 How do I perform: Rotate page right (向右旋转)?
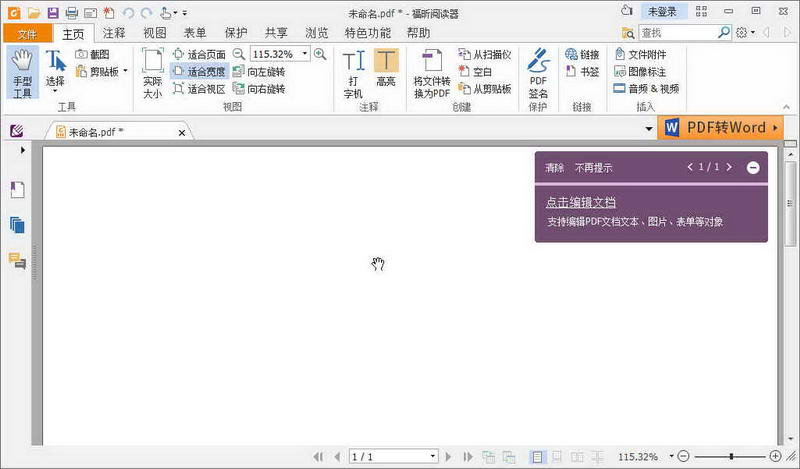point(259,89)
